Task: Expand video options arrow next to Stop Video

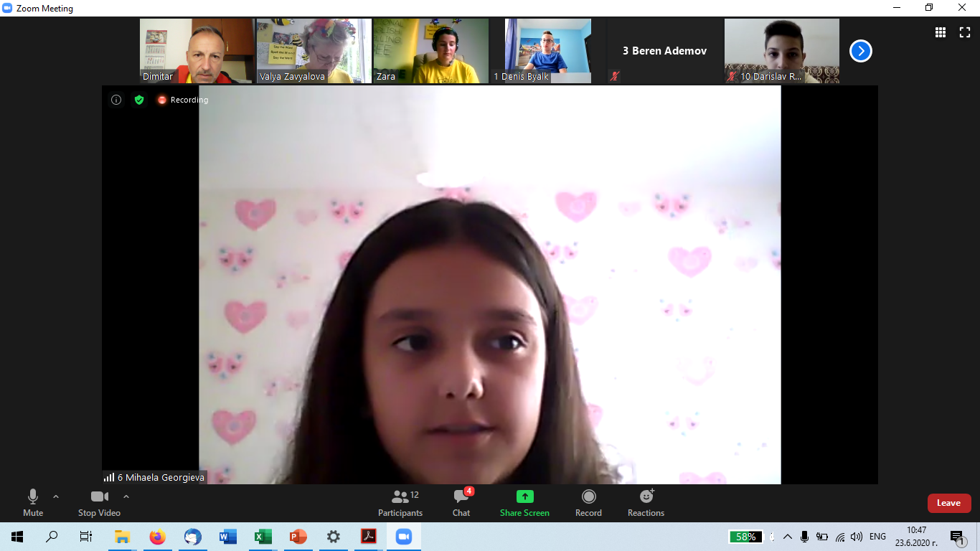Action: point(126,496)
